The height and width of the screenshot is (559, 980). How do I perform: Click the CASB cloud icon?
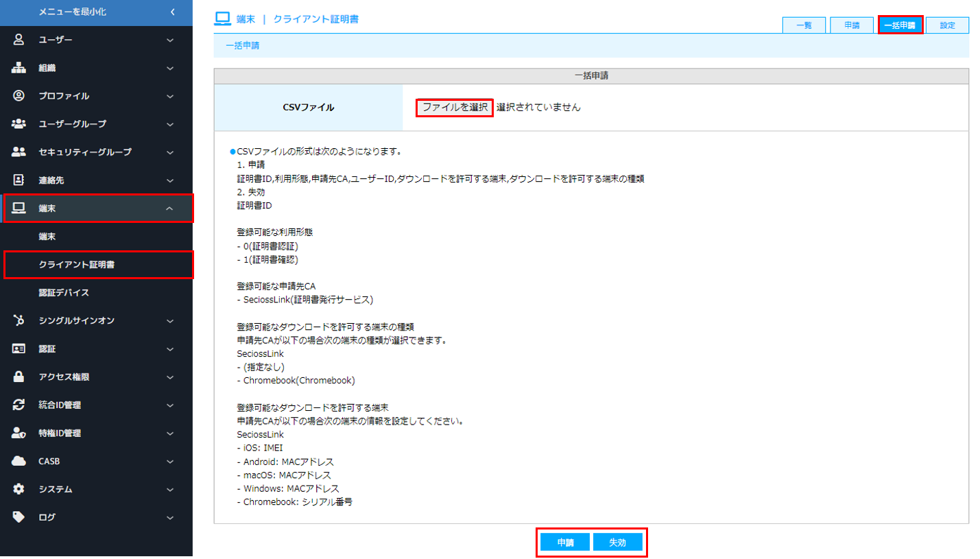pyautogui.click(x=19, y=461)
